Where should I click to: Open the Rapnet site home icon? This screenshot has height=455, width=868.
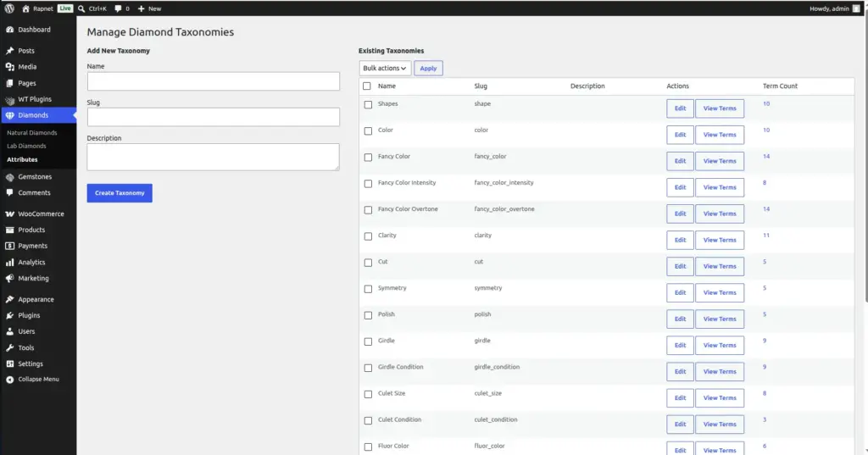click(x=25, y=8)
